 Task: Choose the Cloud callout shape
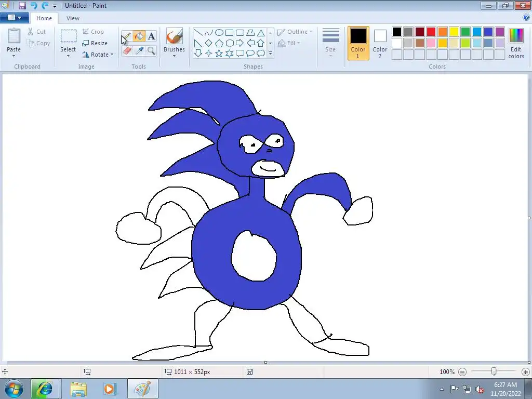coord(261,54)
